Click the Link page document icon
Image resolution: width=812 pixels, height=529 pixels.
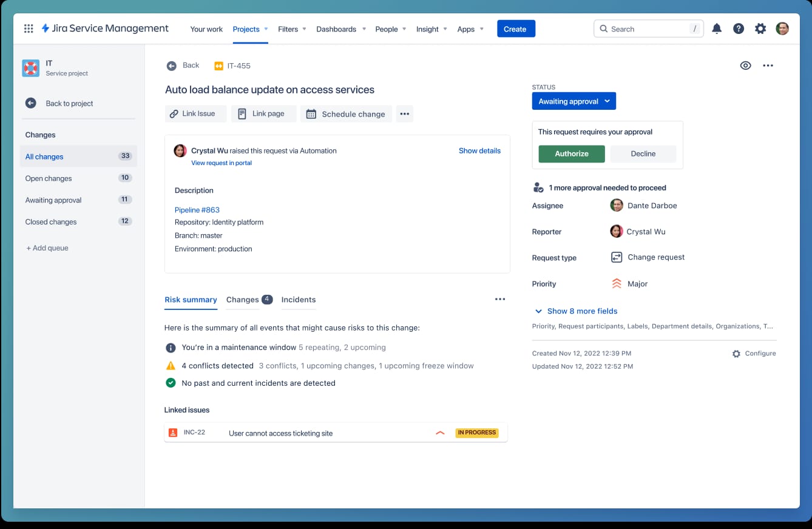242,113
